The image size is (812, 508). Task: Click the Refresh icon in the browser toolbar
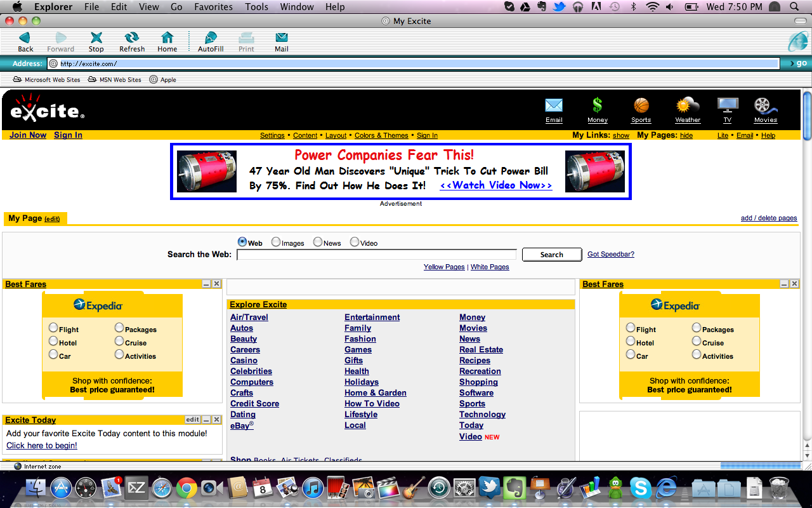(131, 40)
